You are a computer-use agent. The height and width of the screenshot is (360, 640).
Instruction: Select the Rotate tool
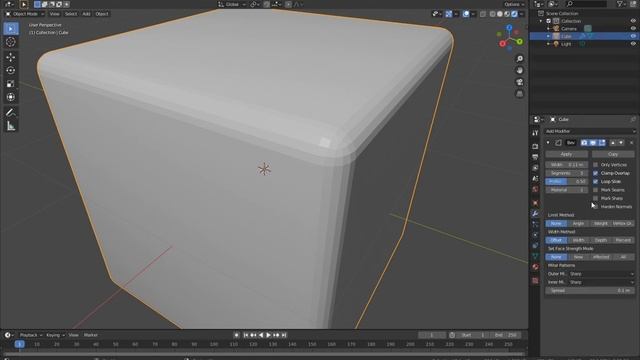click(11, 70)
